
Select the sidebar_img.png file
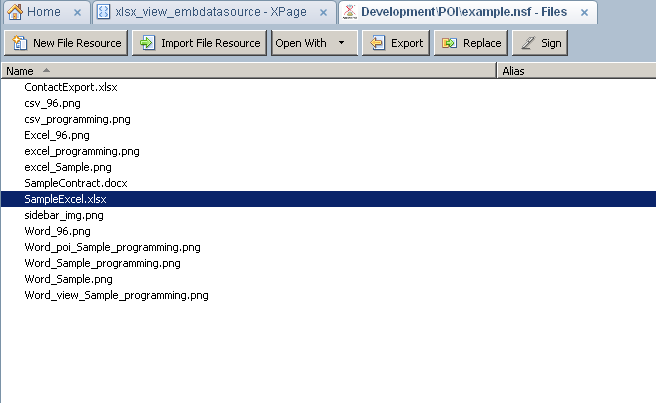click(x=63, y=215)
